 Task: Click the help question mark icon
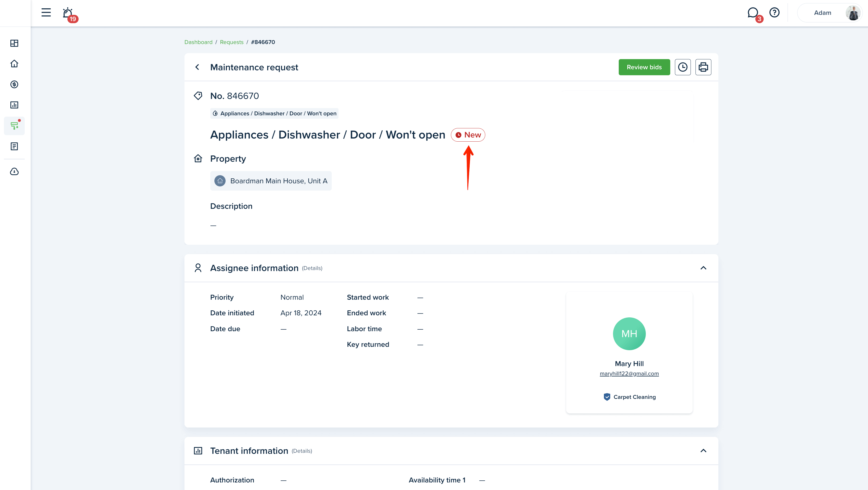(774, 13)
